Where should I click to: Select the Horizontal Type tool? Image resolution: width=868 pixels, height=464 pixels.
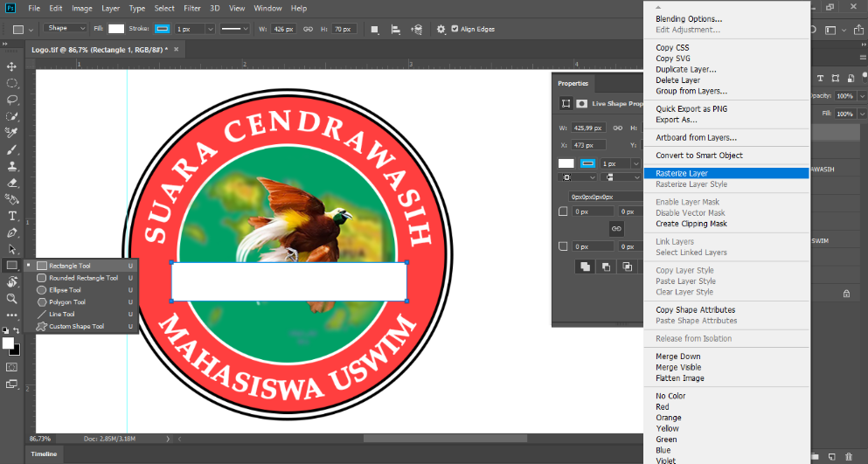point(11,216)
